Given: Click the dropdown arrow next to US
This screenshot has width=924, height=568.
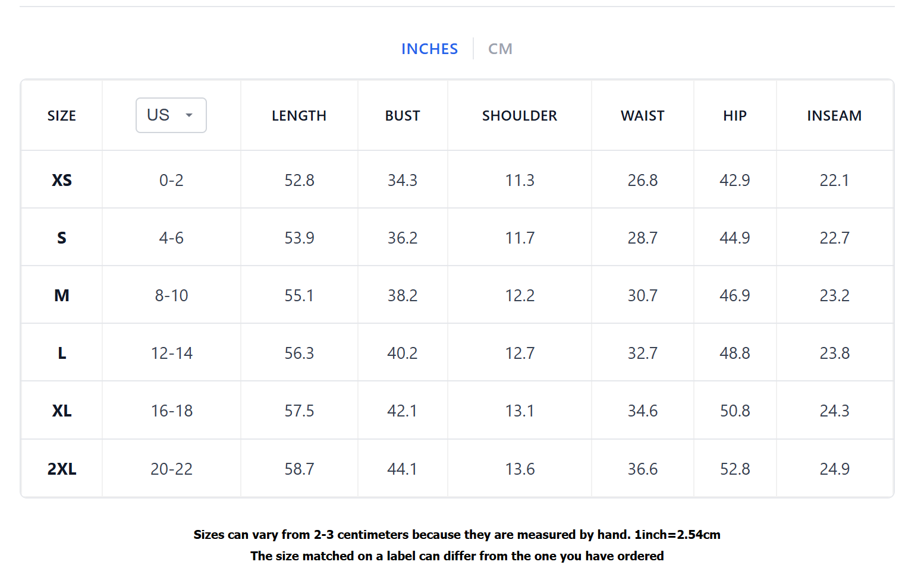Looking at the screenshot, I should (189, 115).
